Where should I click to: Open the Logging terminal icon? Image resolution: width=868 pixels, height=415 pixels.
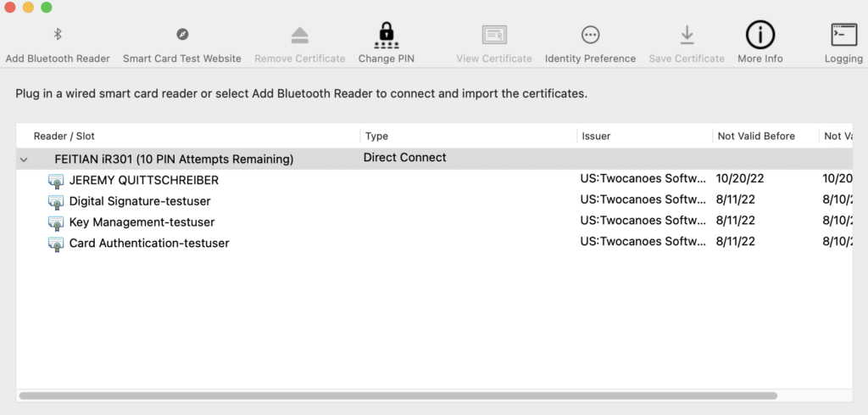[843, 35]
